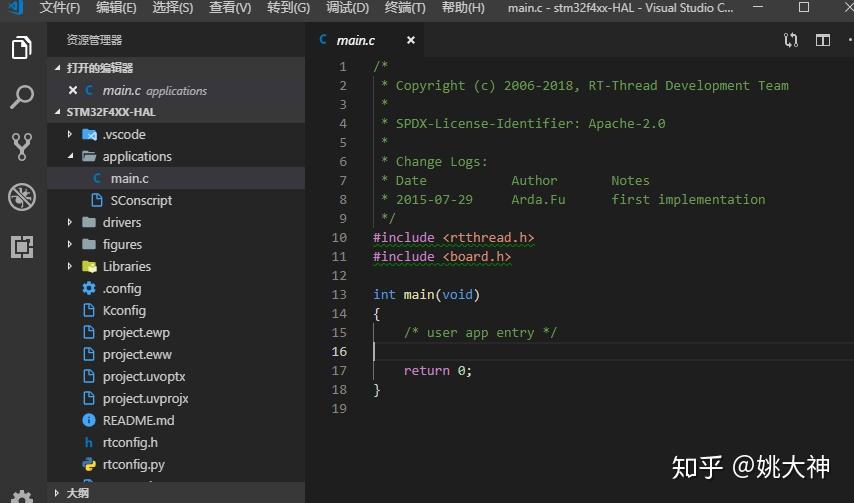
Task: Open the 帮助(H) menu
Action: click(463, 8)
